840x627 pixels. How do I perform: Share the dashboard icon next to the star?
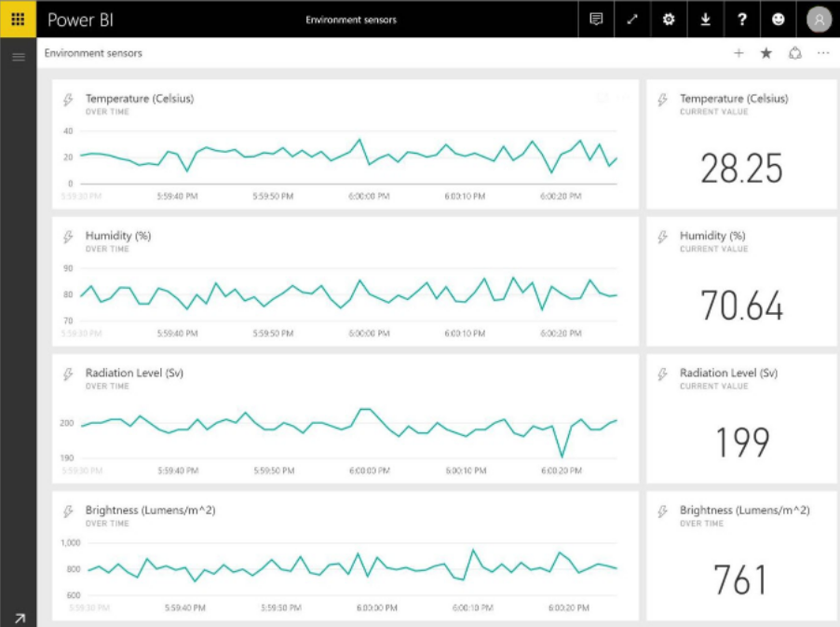click(795, 53)
